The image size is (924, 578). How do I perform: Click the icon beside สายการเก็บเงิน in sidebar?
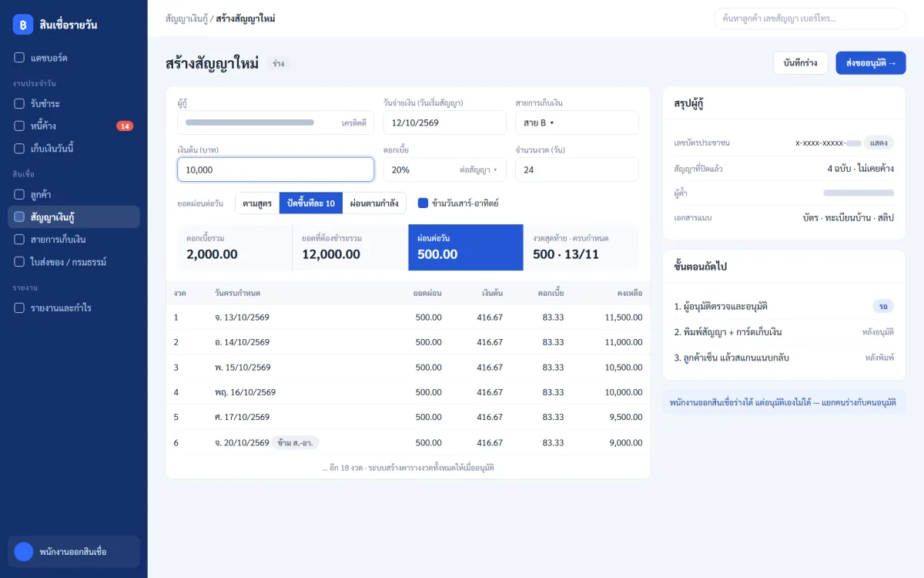[x=19, y=239]
